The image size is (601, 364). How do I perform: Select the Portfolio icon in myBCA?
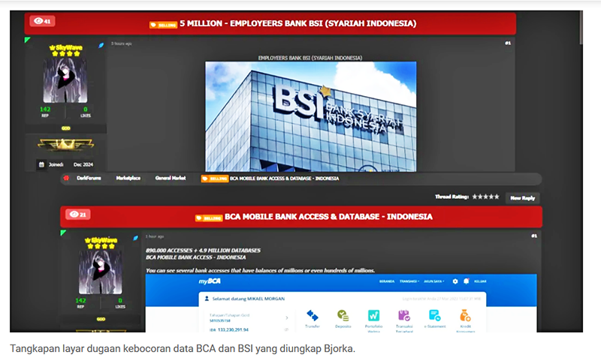373,315
